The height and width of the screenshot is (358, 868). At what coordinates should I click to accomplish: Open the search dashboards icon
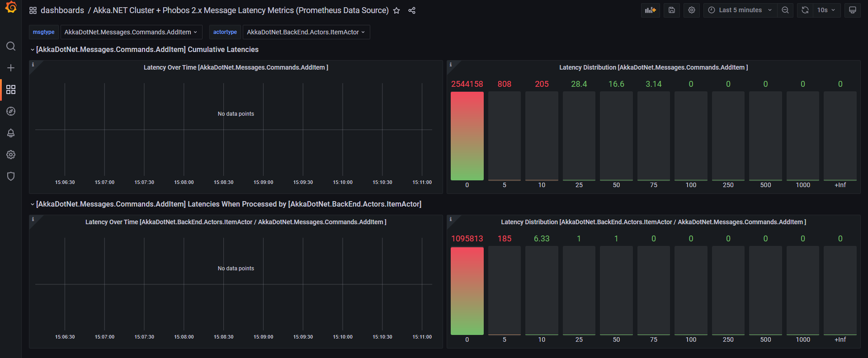11,46
